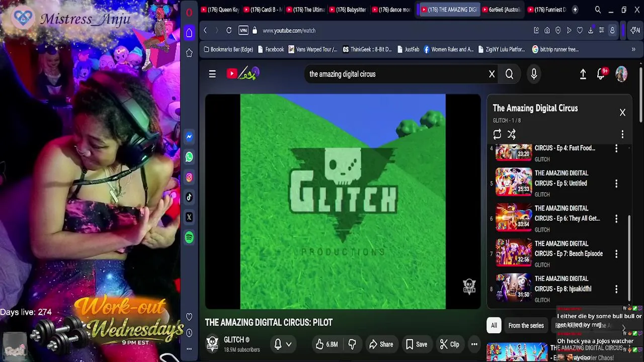Click the YouTube create upload icon
Viewport: 644px width, 362px height.
click(583, 74)
